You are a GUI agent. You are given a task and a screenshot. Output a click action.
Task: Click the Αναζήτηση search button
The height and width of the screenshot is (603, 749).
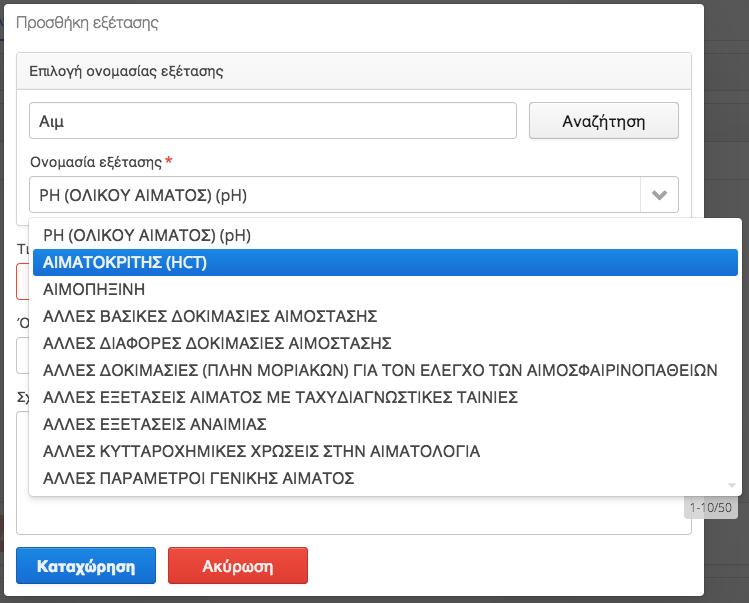[603, 121]
